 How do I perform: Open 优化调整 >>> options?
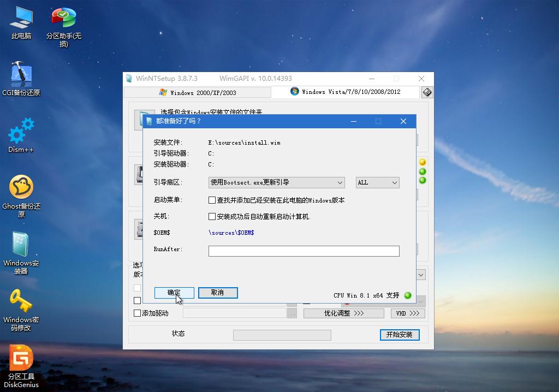(x=344, y=313)
